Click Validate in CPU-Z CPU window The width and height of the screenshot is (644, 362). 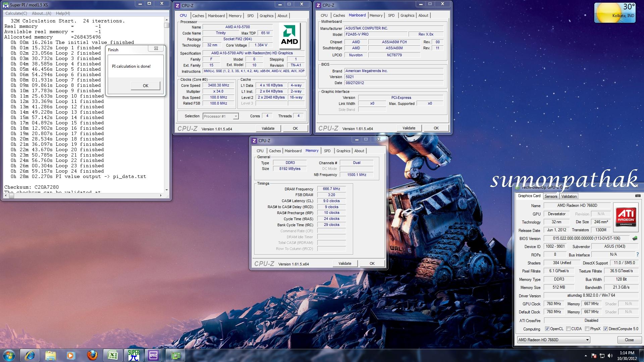(x=268, y=128)
